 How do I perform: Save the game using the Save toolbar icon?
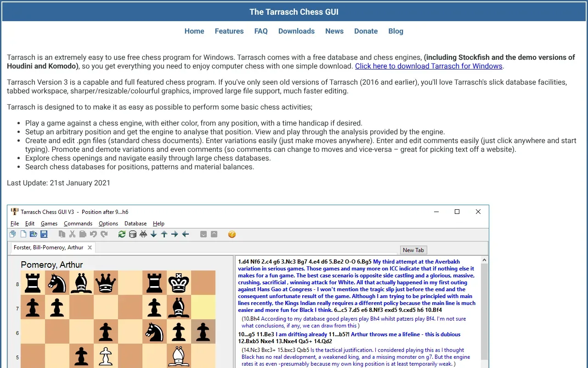click(x=44, y=234)
